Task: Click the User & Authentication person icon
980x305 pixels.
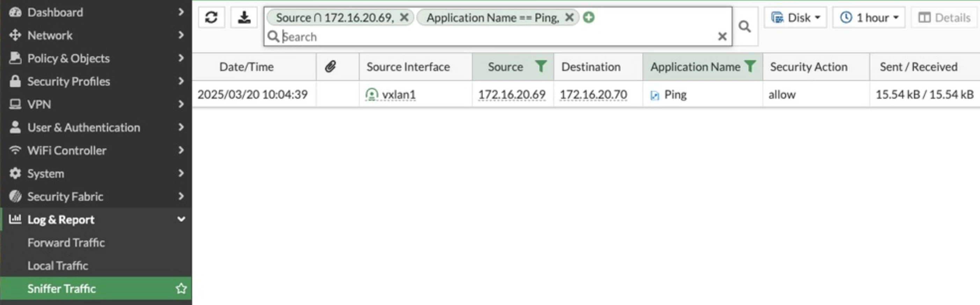Action: click(x=15, y=127)
